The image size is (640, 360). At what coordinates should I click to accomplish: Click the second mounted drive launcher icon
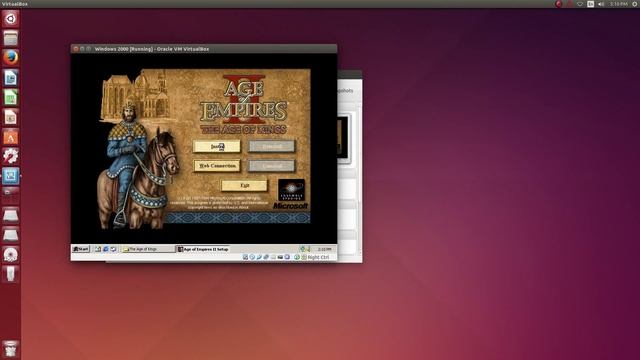point(11,235)
